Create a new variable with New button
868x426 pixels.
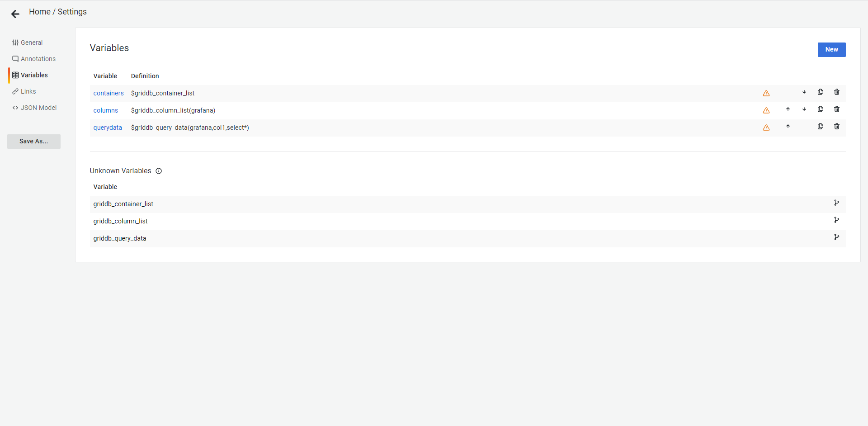pyautogui.click(x=831, y=50)
